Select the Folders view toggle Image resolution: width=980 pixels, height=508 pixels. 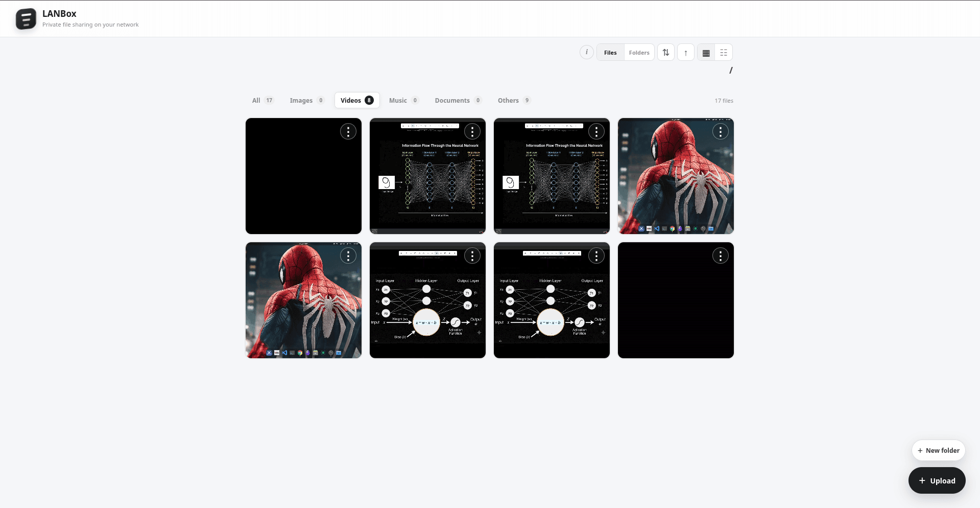[639, 53]
